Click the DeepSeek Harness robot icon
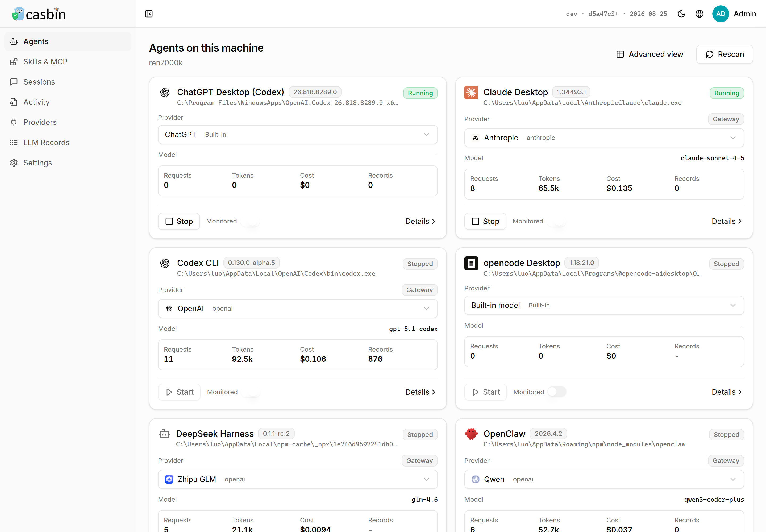The height and width of the screenshot is (532, 766). [164, 434]
